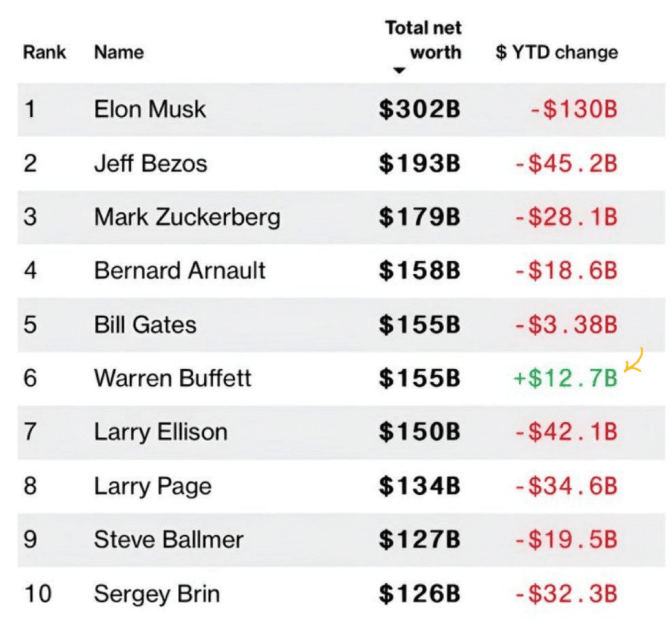
Task: Sort by the Rank column header
Action: [x=44, y=52]
